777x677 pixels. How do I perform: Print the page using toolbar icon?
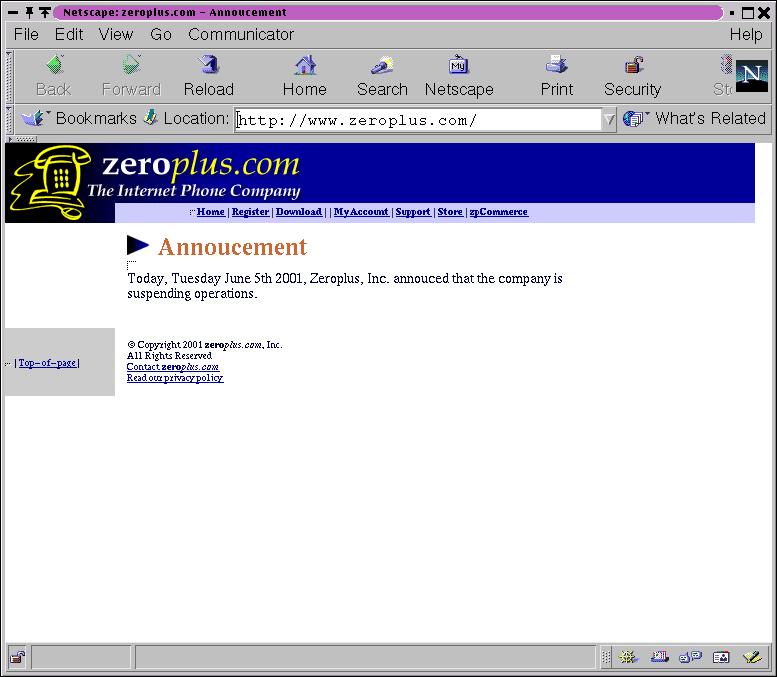[x=556, y=76]
